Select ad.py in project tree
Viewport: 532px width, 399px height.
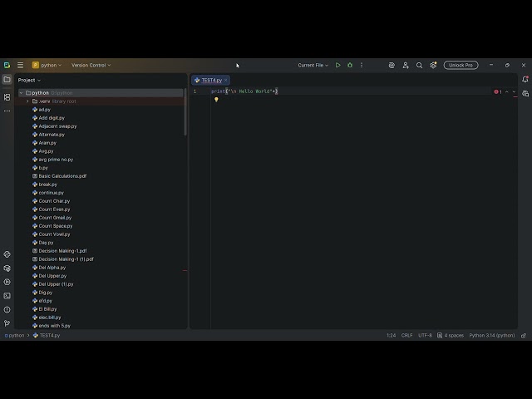(42, 110)
